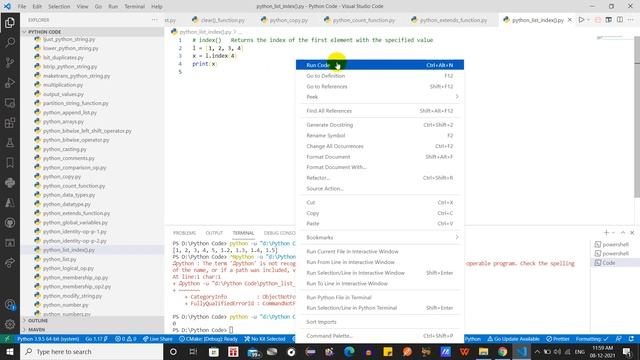This screenshot has height=360, width=640.
Task: Open multiplication.py in the explorer
Action: (x=63, y=85)
